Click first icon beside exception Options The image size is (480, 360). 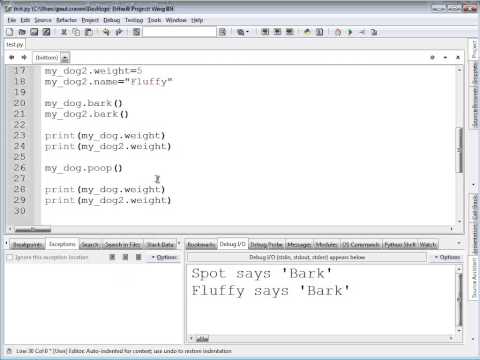113,257
